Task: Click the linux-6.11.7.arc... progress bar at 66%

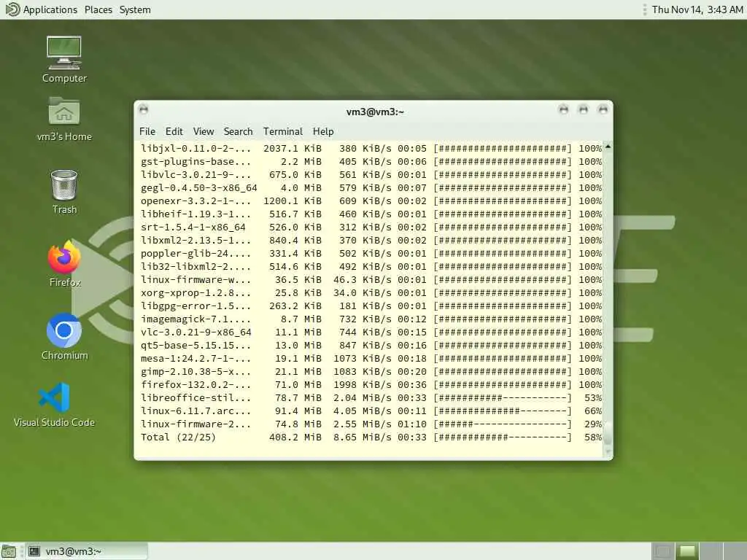Action: [x=503, y=411]
